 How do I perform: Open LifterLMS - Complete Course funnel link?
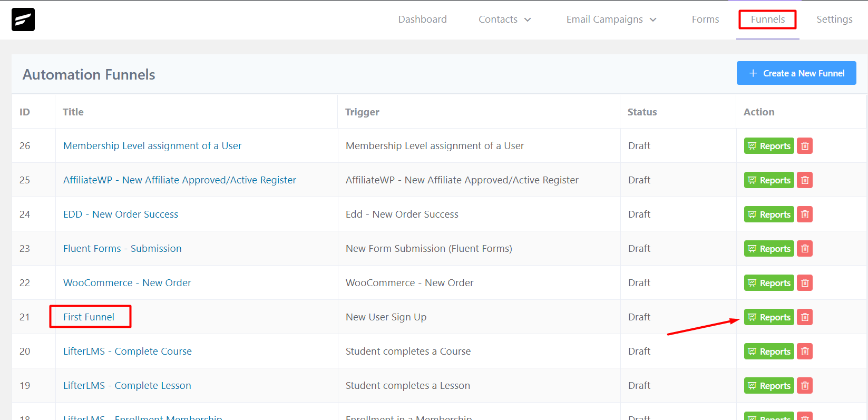pyautogui.click(x=128, y=351)
